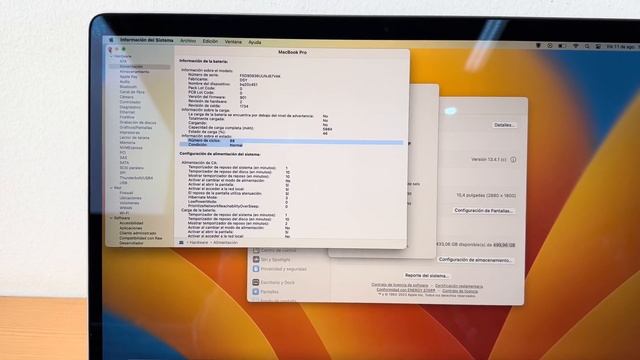
Task: Select Volúmenes under Red in sidebar
Action: (129, 203)
